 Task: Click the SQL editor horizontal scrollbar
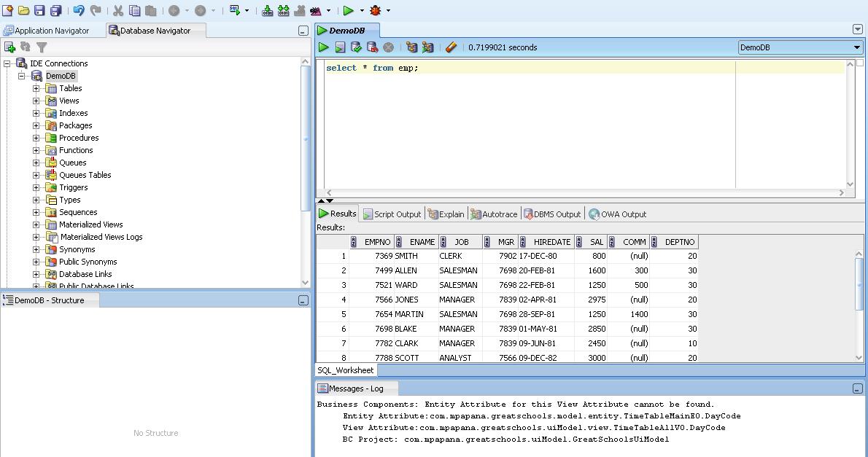(x=584, y=192)
